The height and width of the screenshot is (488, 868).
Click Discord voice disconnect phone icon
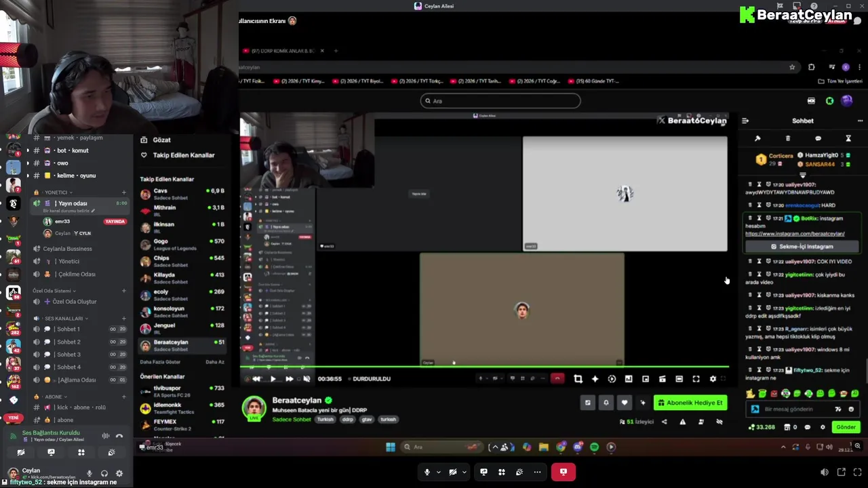[x=119, y=436]
